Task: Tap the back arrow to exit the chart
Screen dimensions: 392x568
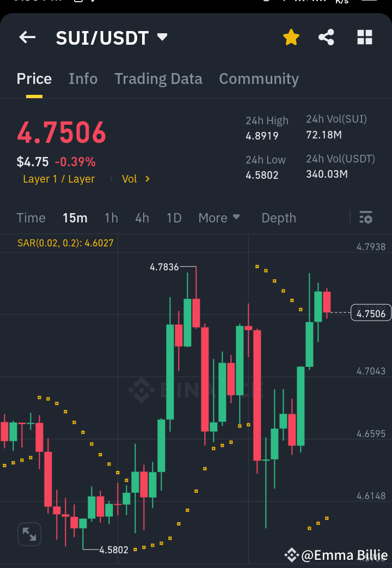Action: (27, 37)
